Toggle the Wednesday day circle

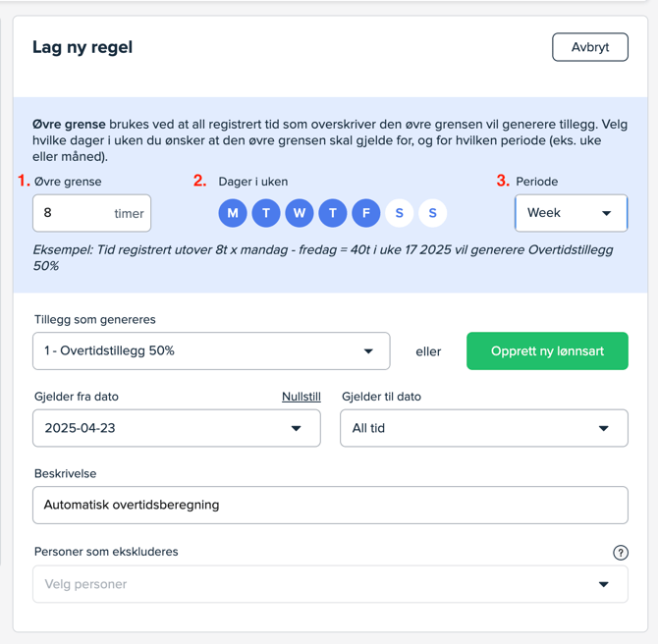pos(300,213)
